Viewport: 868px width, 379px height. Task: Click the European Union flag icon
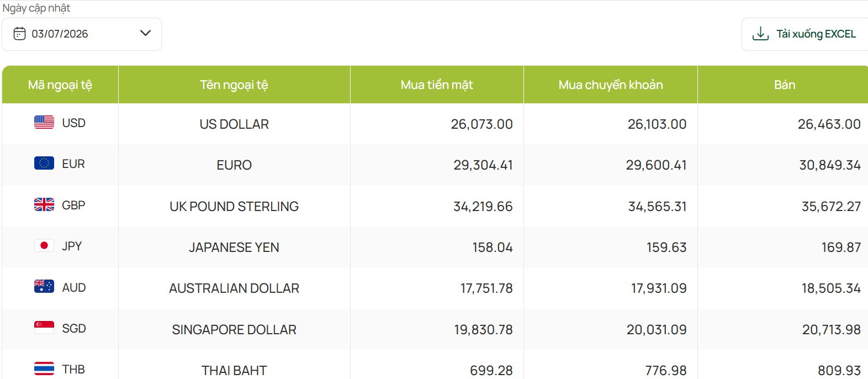click(44, 163)
